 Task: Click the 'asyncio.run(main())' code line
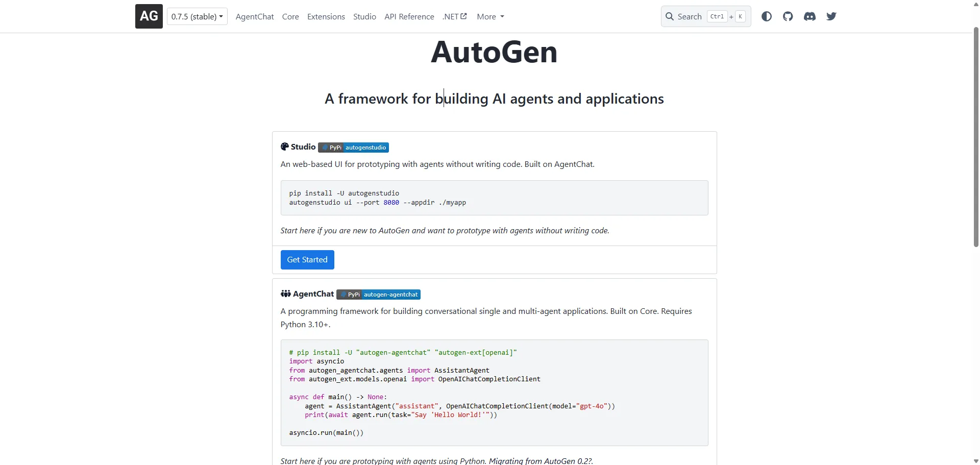pos(326,433)
